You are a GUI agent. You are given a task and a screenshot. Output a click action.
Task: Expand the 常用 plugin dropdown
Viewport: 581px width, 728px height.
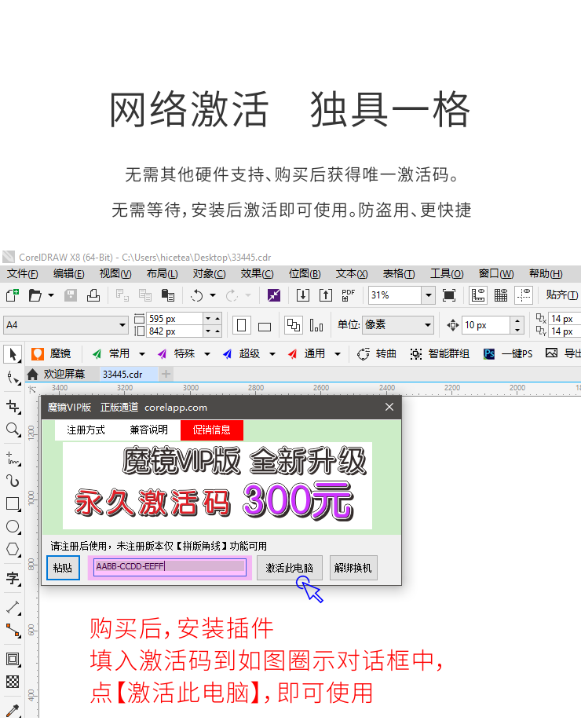tap(142, 354)
